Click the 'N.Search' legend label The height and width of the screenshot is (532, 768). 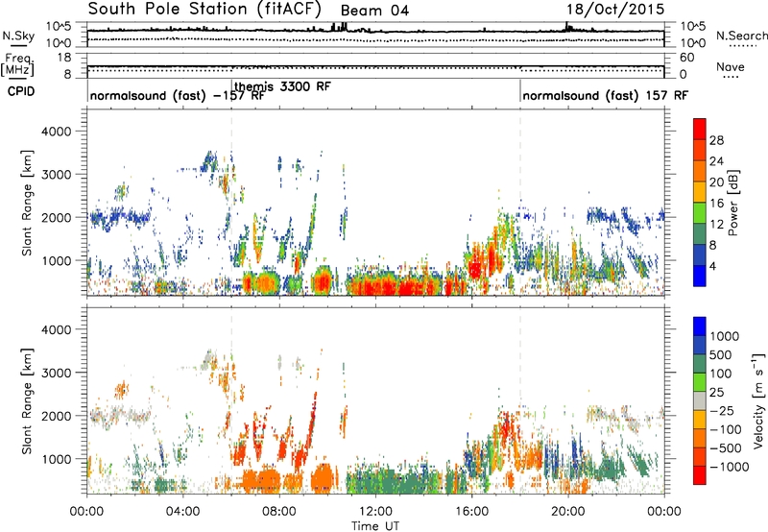point(741,36)
